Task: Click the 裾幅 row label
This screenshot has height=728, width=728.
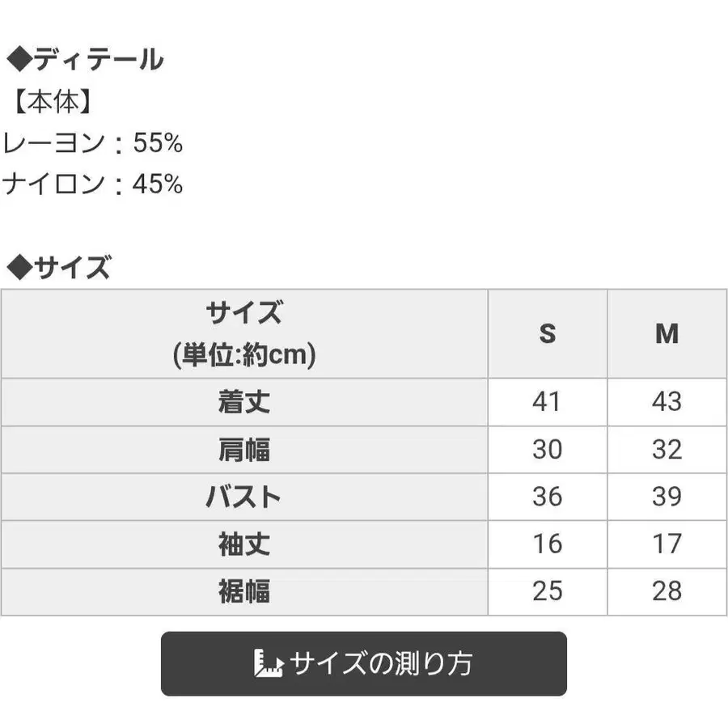Action: [x=244, y=592]
